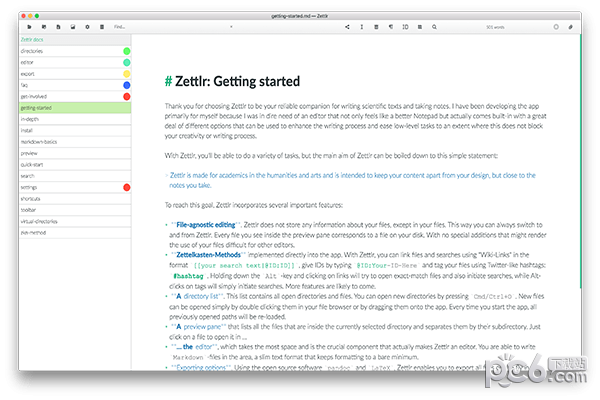Image resolution: width=600 pixels, height=400 pixels.
Task: Open the directories file in sidebar
Action: pos(75,51)
